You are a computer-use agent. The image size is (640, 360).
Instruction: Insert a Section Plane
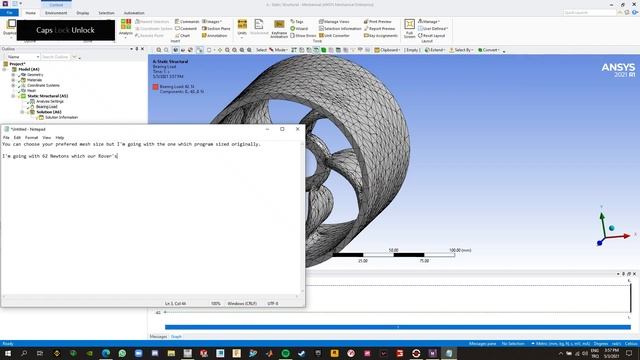[216, 29]
